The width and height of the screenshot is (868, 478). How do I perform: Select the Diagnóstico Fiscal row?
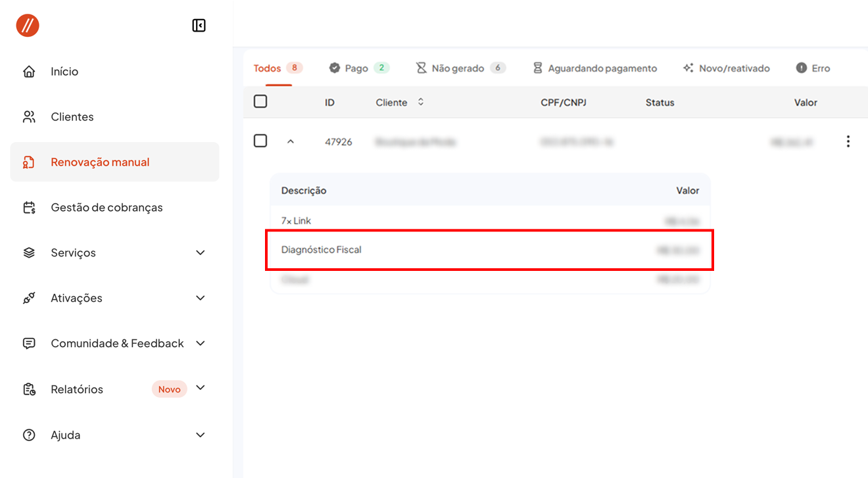tap(489, 250)
